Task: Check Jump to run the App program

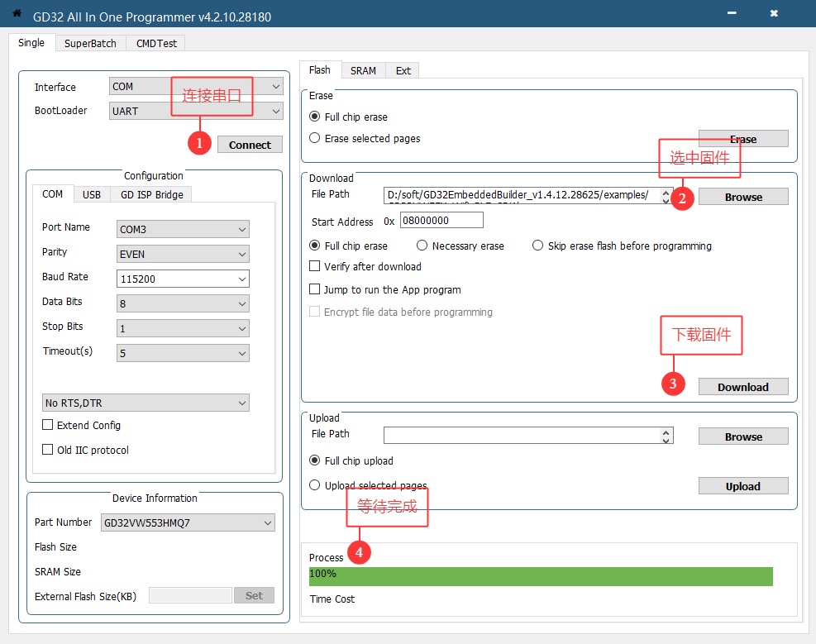Action: pos(314,289)
